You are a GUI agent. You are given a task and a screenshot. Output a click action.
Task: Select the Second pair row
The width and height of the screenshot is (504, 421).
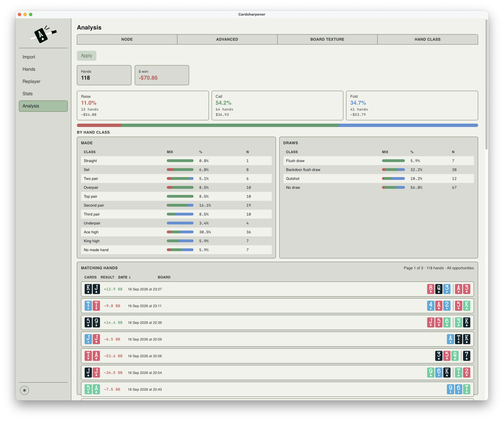pyautogui.click(x=177, y=205)
